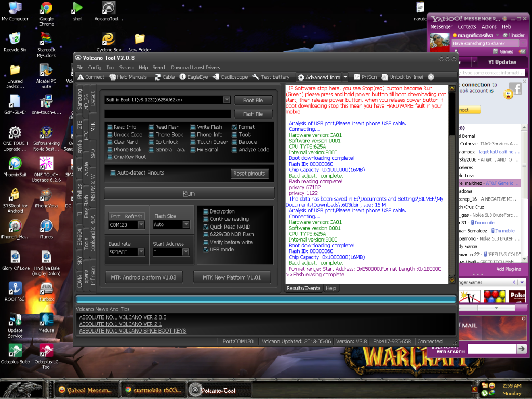
Task: Check the Auto-detect Pinouts option
Action: (x=113, y=173)
